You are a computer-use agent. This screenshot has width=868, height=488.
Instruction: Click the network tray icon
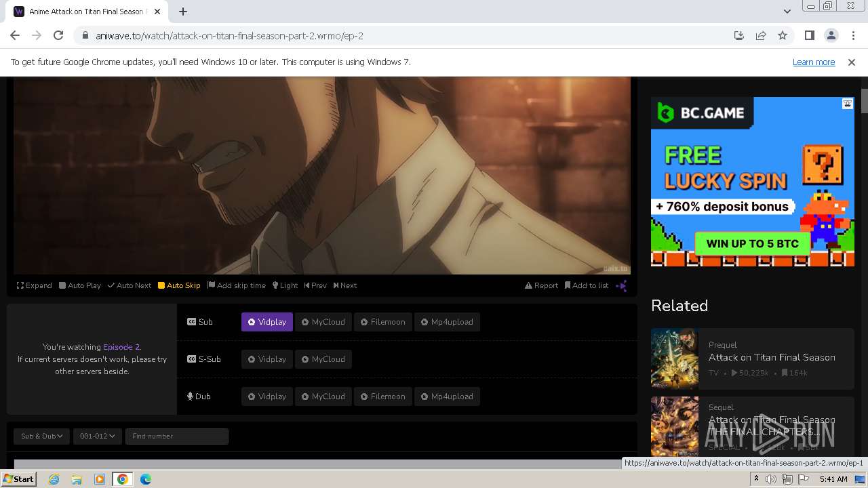787,479
